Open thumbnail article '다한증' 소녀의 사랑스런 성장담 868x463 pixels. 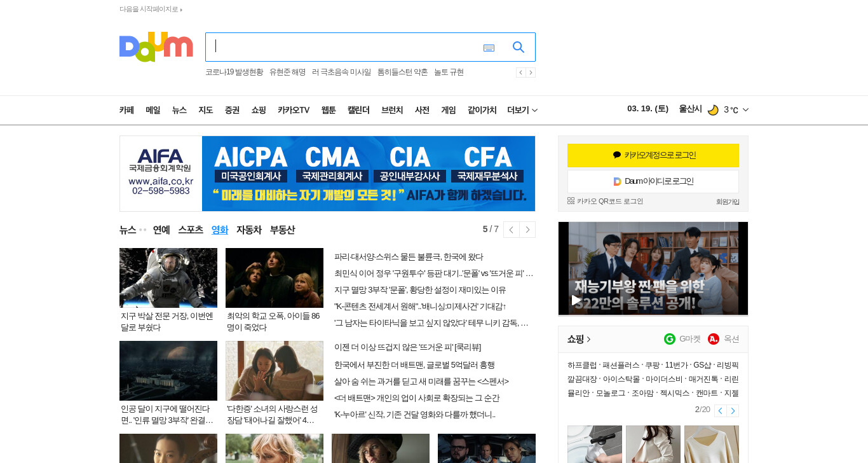tap(275, 371)
